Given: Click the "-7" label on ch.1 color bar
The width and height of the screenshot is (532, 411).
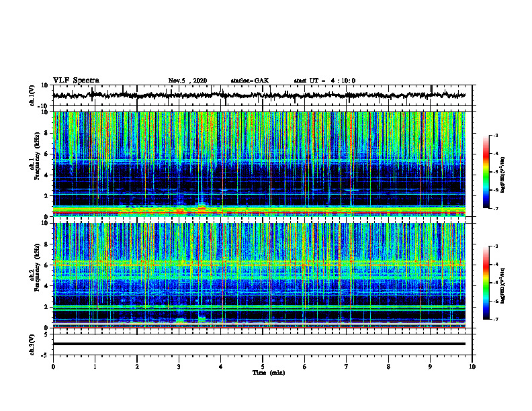Looking at the screenshot, I should coord(496,208).
